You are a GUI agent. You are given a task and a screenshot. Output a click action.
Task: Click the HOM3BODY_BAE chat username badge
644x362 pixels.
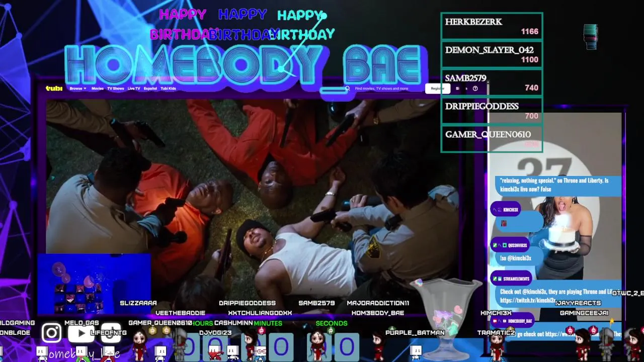(512, 321)
